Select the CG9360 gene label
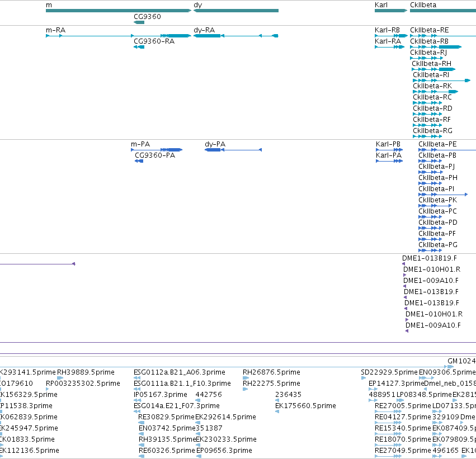 tap(147, 17)
